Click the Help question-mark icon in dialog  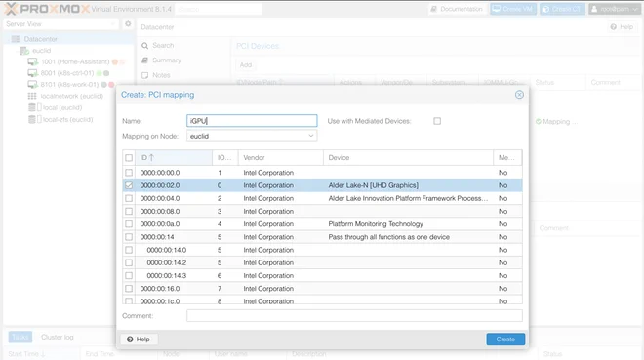click(x=130, y=340)
